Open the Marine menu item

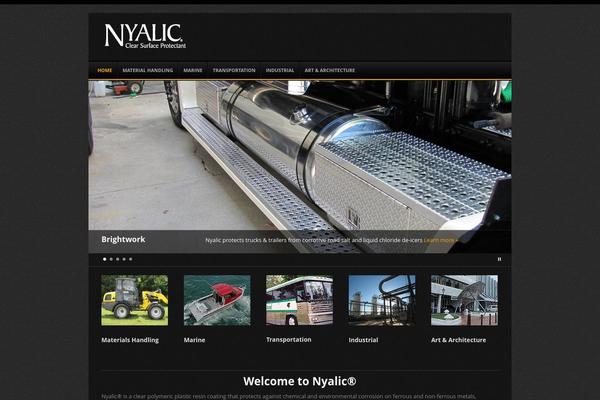coord(193,70)
